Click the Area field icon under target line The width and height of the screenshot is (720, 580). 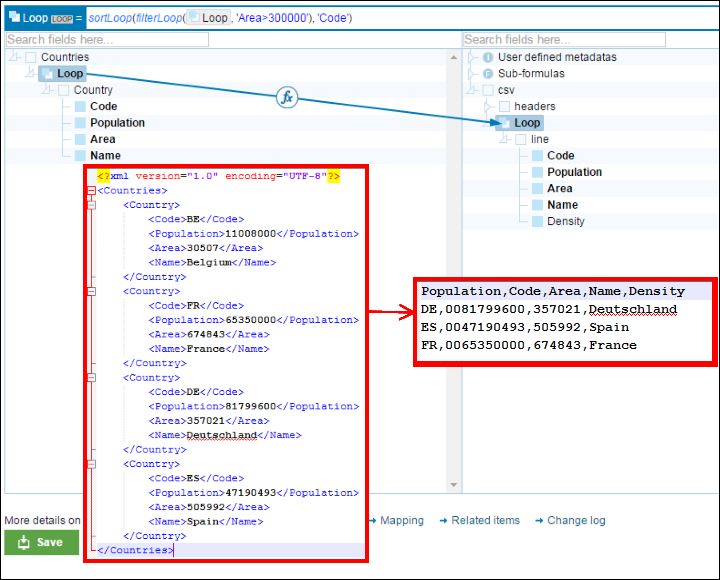[x=537, y=188]
